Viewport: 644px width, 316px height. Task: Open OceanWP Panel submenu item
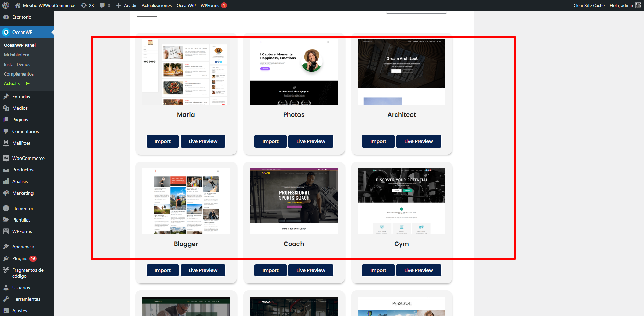(x=20, y=45)
